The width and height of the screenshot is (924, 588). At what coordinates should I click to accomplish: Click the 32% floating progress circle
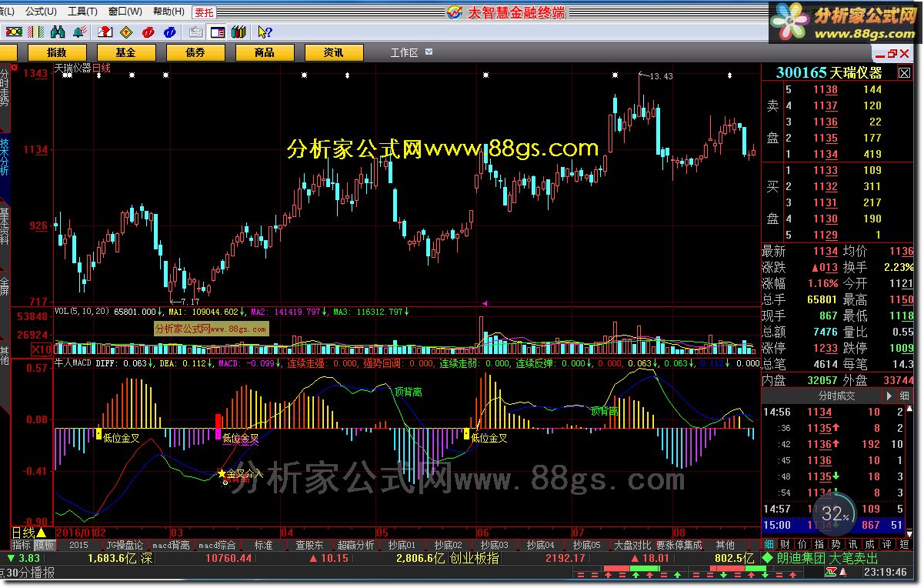[x=834, y=513]
